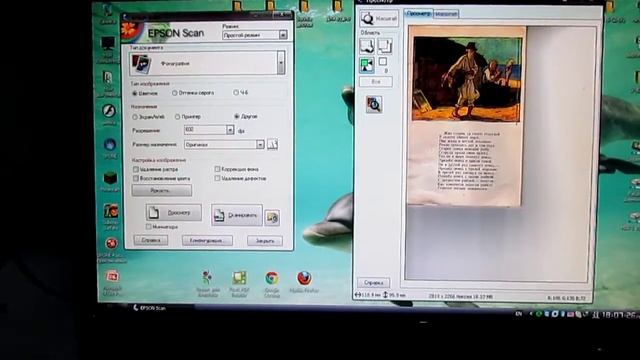
Task: Click the pixel dimensions readout in preview status bar
Action: pyautogui.click(x=460, y=297)
